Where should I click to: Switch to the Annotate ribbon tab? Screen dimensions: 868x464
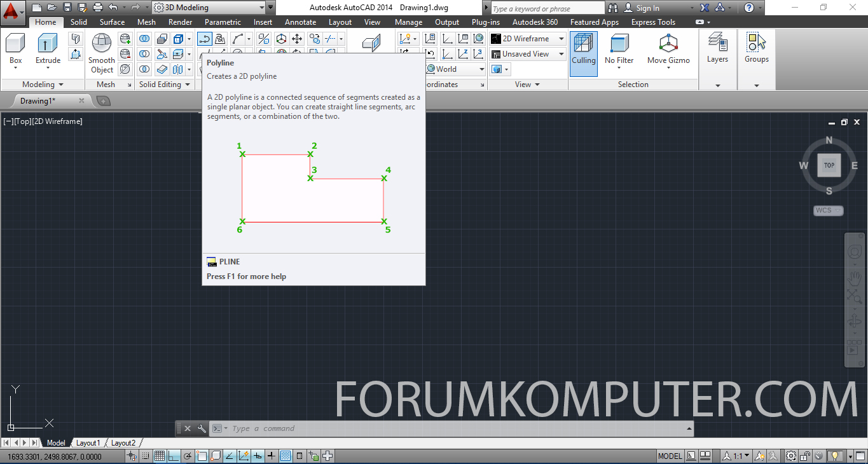pos(300,22)
